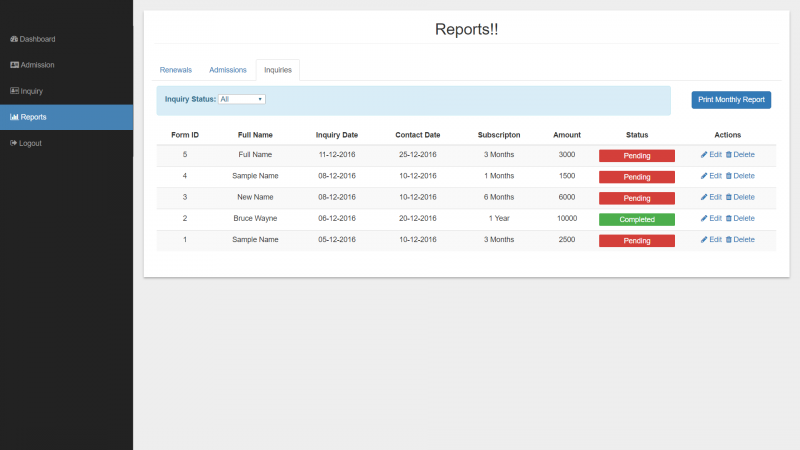This screenshot has height=450, width=800.
Task: Click the red Pending badge for Form ID 5
Action: pos(637,155)
